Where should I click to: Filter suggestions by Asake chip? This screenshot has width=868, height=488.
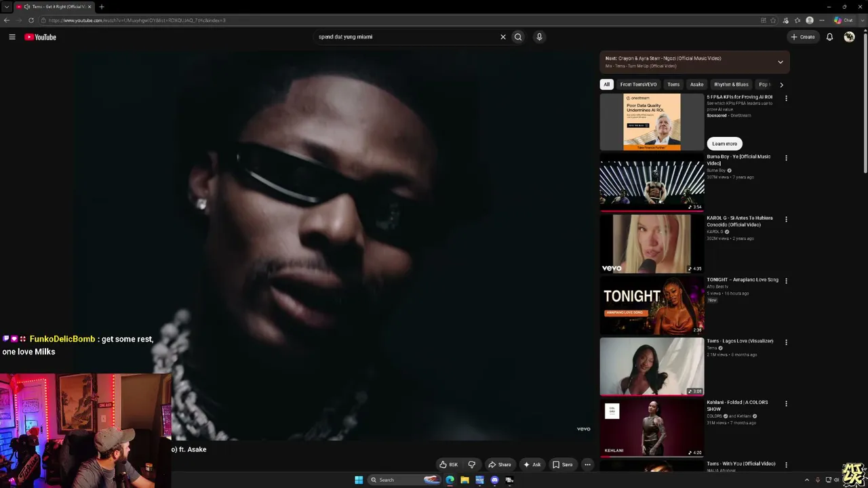tap(696, 85)
